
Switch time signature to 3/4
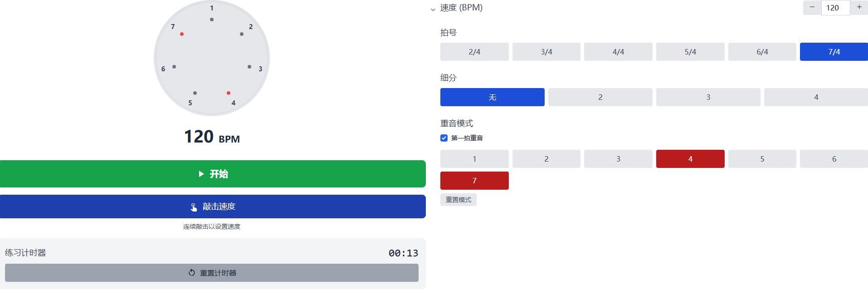point(546,51)
